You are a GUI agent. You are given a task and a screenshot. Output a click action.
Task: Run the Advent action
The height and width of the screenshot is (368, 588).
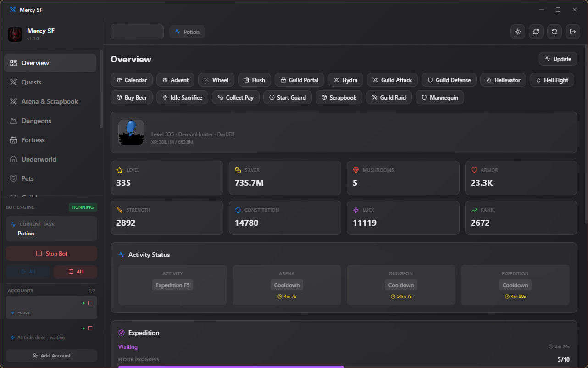[x=176, y=80]
